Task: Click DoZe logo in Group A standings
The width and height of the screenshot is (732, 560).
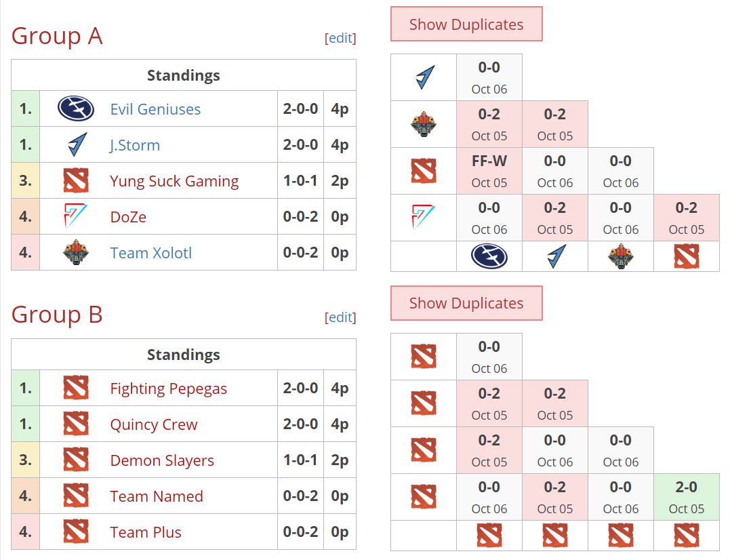Action: point(75,216)
